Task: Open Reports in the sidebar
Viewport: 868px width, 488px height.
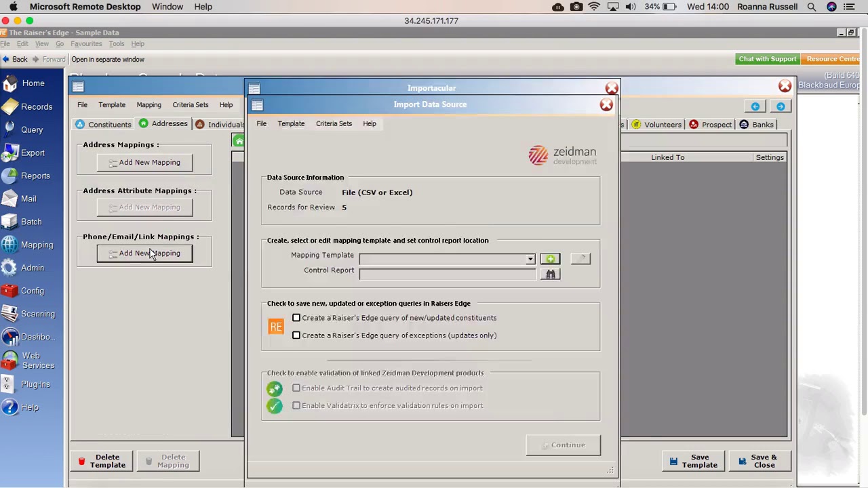Action: point(26,176)
